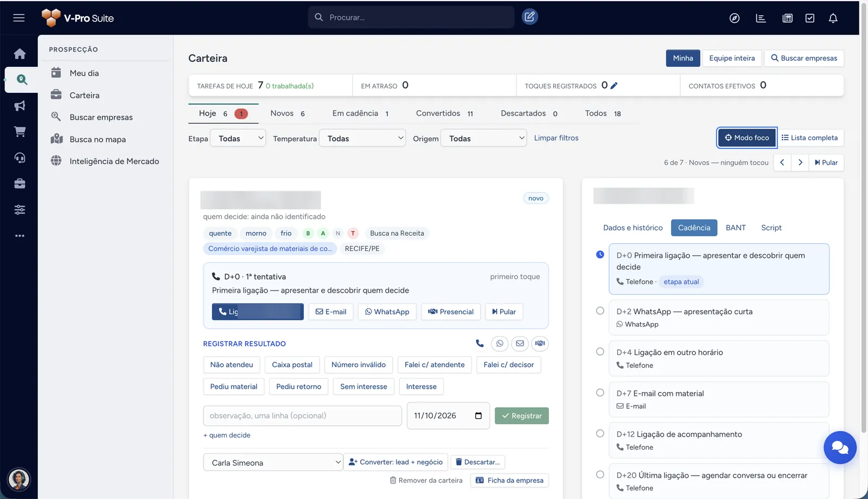Open the Origem dropdown
This screenshot has width=868, height=499.
(x=484, y=138)
